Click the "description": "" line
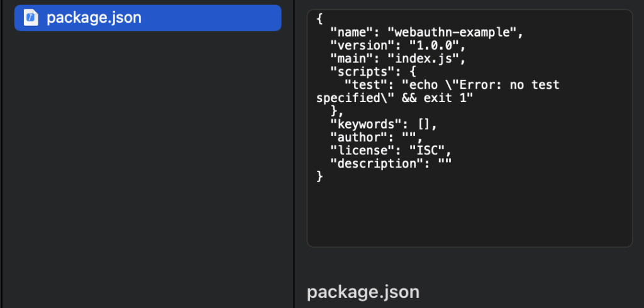 click(390, 163)
